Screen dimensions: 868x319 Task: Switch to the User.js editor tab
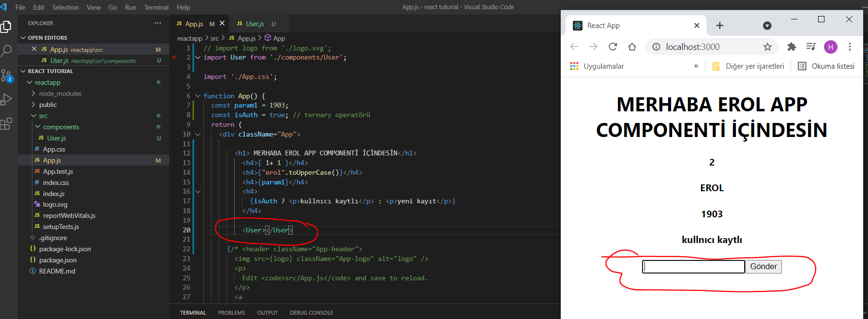pyautogui.click(x=254, y=24)
